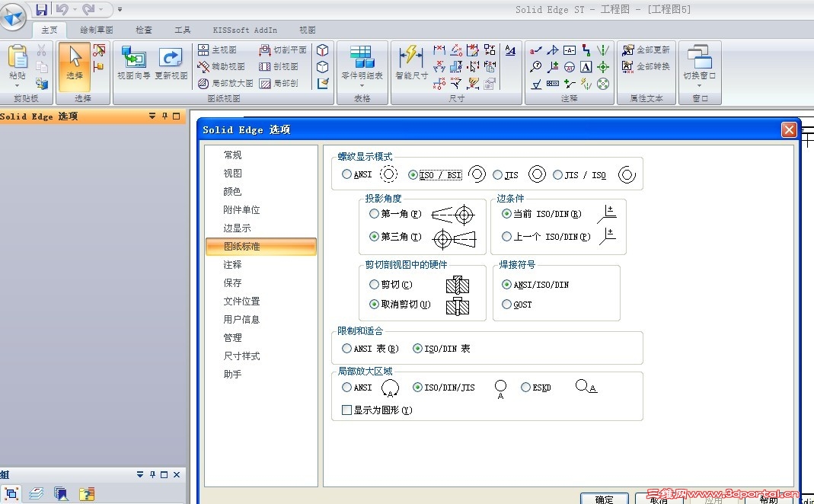Open the 文件位置 options page
The width and height of the screenshot is (814, 504).
point(241,301)
